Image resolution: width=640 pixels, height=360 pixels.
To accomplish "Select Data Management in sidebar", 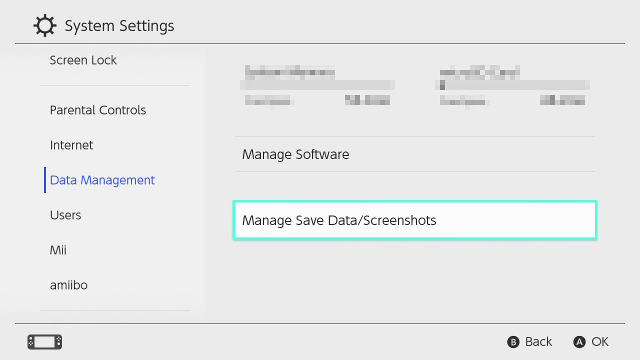I will point(102,180).
